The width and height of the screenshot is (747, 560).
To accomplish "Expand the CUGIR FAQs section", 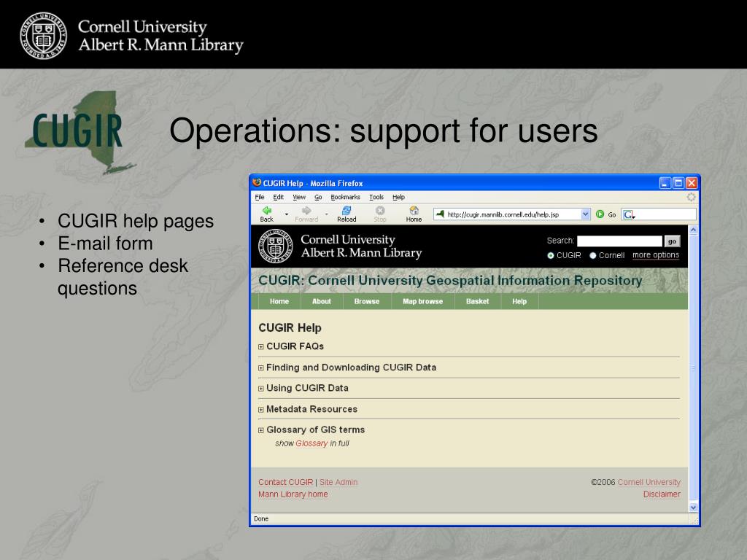I will [260, 346].
